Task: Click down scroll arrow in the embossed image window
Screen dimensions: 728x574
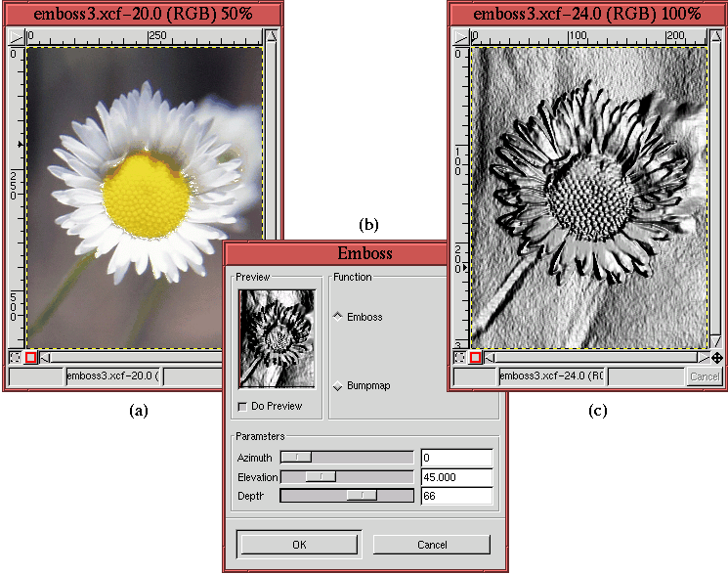Action: tap(717, 342)
